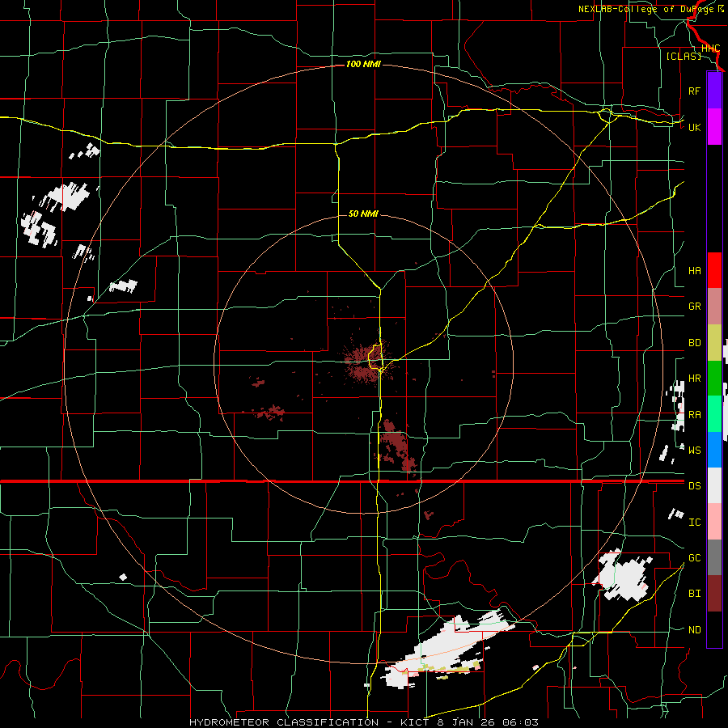Click the "HYDROMETEOR CLASSIFICATION" caption text
The height and width of the screenshot is (728, 728).
click(284, 722)
